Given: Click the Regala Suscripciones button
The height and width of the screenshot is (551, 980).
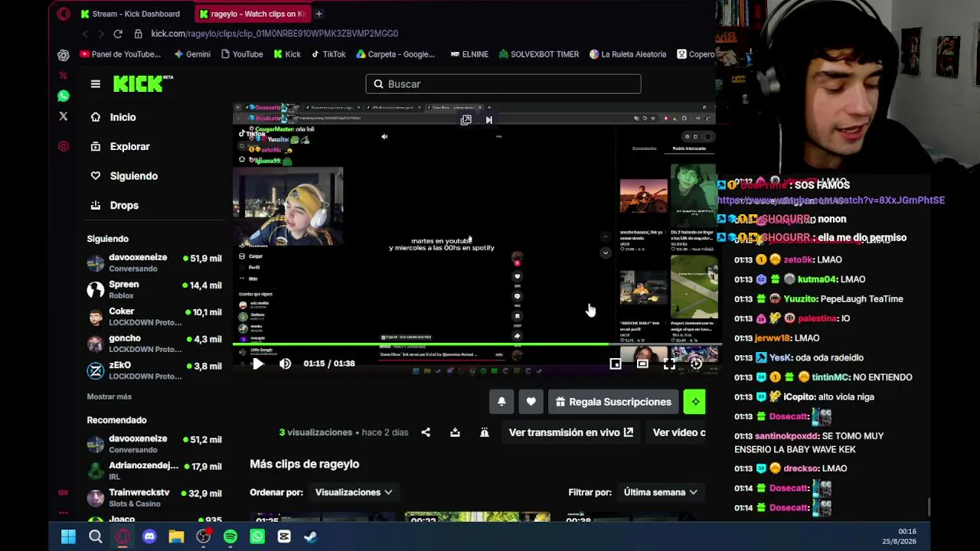Looking at the screenshot, I should point(613,402).
